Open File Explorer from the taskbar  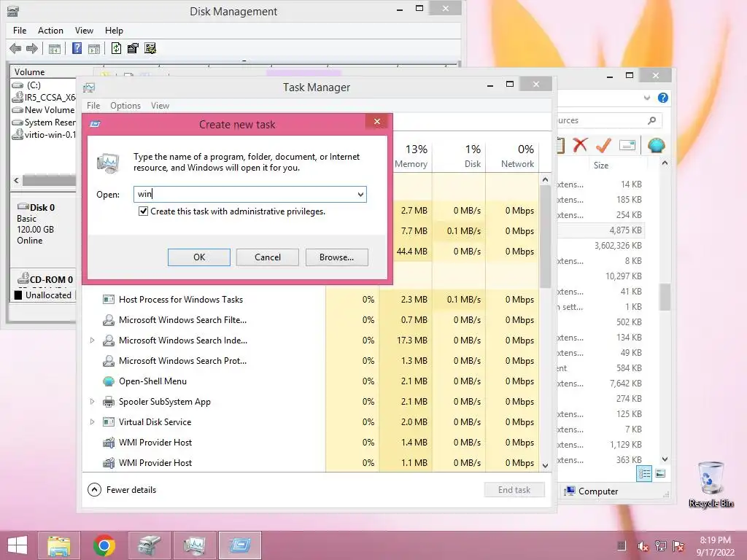(58, 545)
